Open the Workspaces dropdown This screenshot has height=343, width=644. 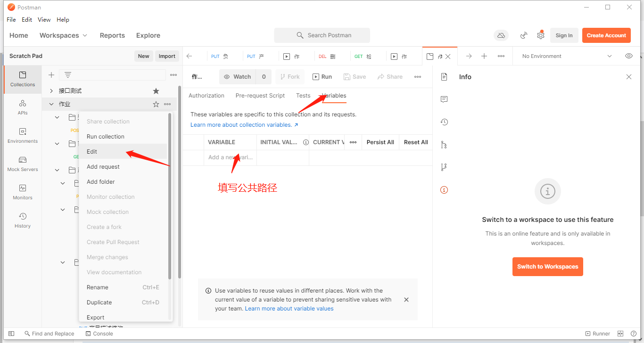click(x=63, y=35)
